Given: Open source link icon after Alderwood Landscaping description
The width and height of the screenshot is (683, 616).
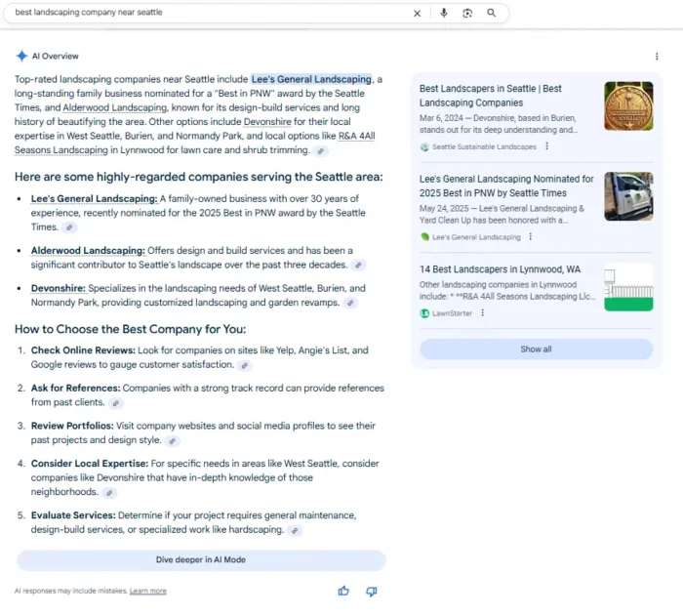Looking at the screenshot, I should (359, 266).
